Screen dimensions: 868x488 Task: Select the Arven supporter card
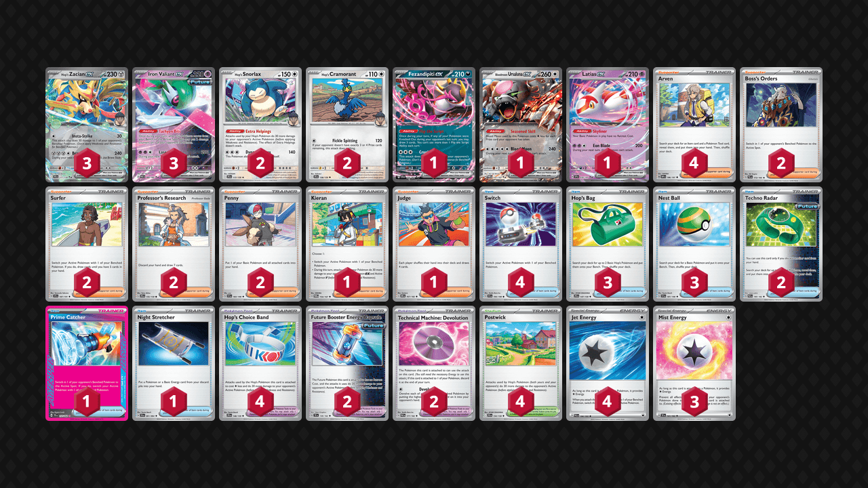pos(694,125)
